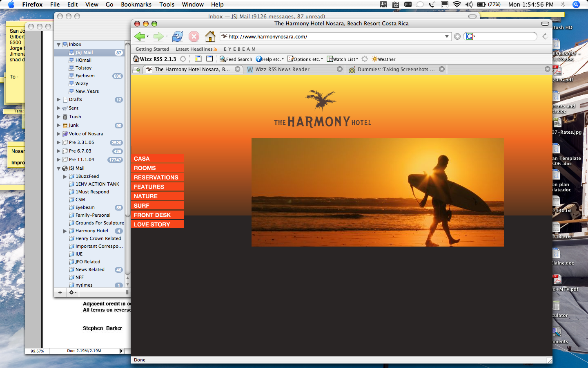Open the Wizz RSS Watch List dropdown
588x368 pixels.
click(x=343, y=59)
